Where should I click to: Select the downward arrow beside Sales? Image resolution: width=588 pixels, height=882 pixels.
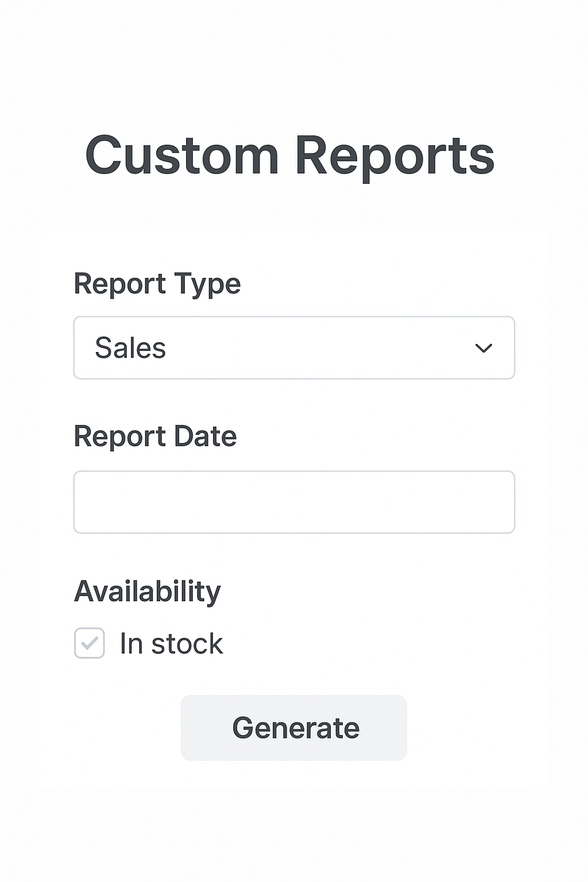click(x=483, y=348)
